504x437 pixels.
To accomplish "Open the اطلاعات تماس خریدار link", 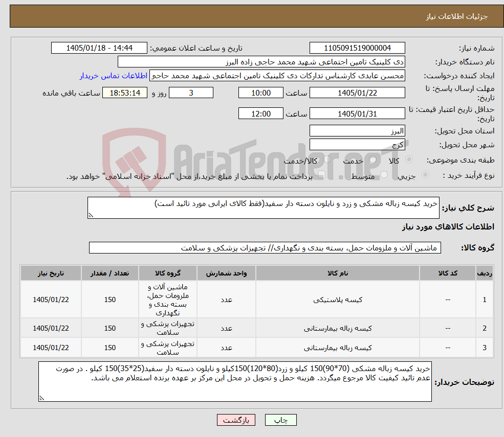I will [114, 76].
